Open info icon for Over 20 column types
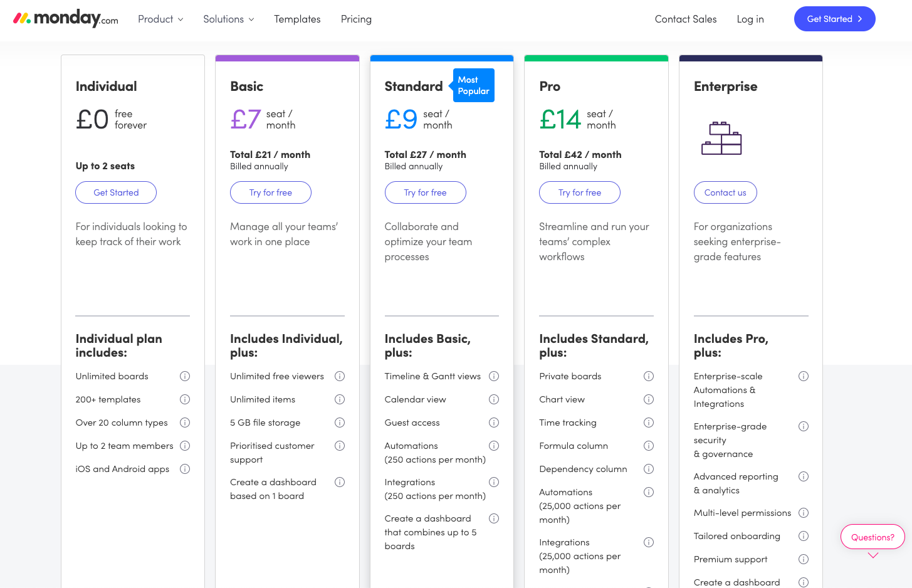912x588 pixels. (185, 423)
